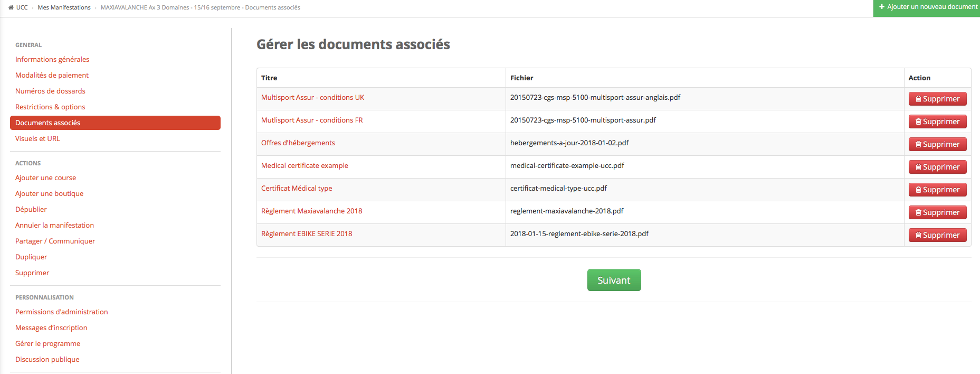The image size is (980, 374).
Task: Open Règlement Maxiavalanche 2018 document link
Action: point(311,211)
